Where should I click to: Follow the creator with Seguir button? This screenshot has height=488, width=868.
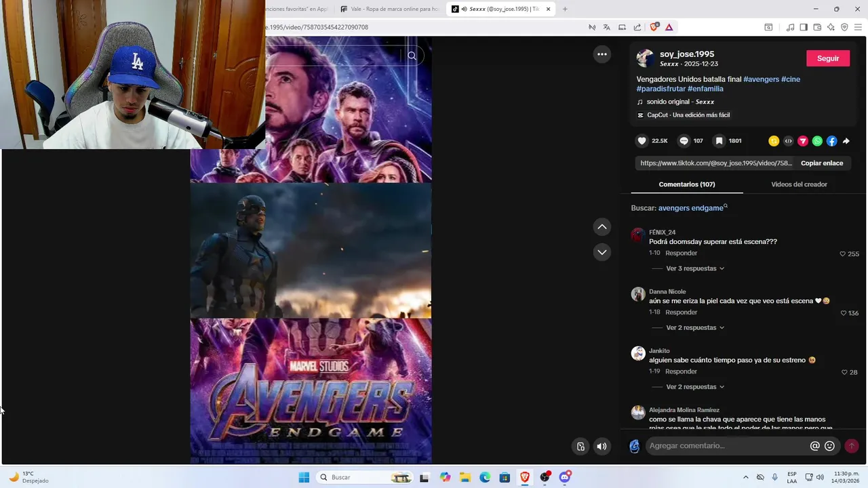(828, 58)
